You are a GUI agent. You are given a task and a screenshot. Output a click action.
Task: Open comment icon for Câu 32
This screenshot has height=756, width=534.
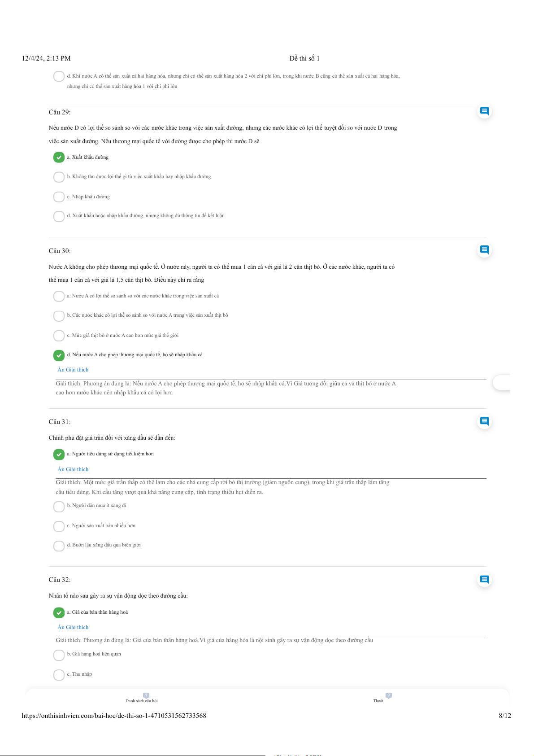pos(484,579)
